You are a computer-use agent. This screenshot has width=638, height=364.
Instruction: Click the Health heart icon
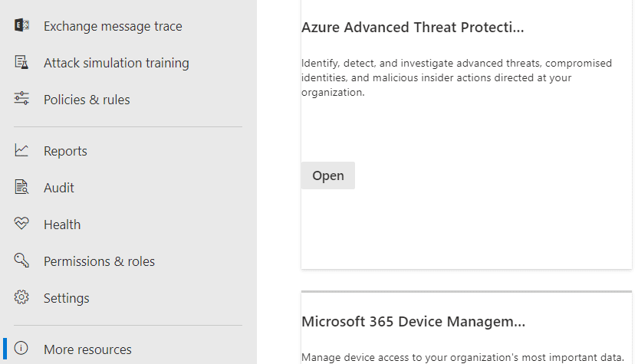[21, 225]
